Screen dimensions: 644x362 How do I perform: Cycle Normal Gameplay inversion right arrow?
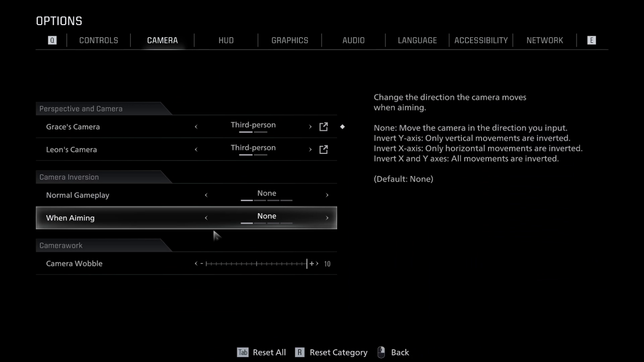click(x=327, y=195)
